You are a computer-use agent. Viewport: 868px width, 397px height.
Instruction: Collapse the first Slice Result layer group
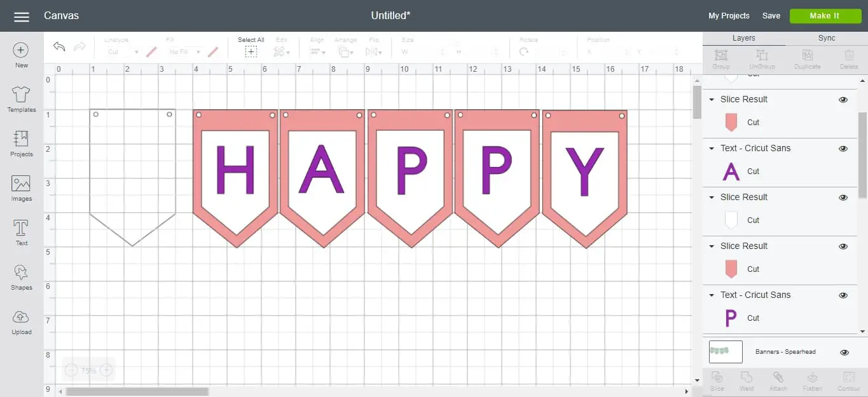point(712,100)
